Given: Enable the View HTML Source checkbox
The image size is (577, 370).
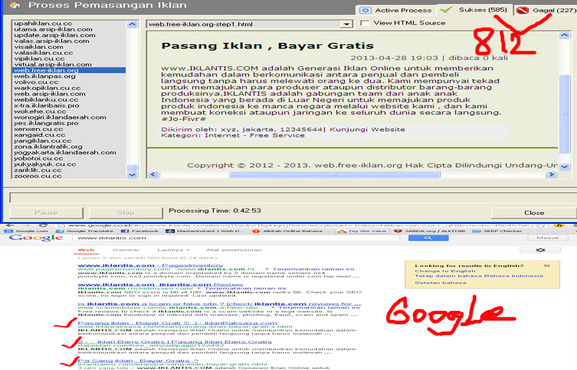Looking at the screenshot, I should [364, 23].
